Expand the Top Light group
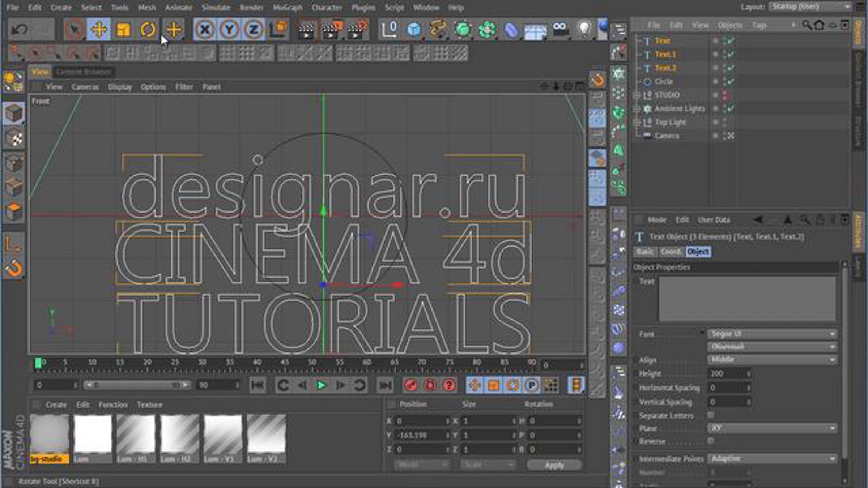 click(637, 122)
